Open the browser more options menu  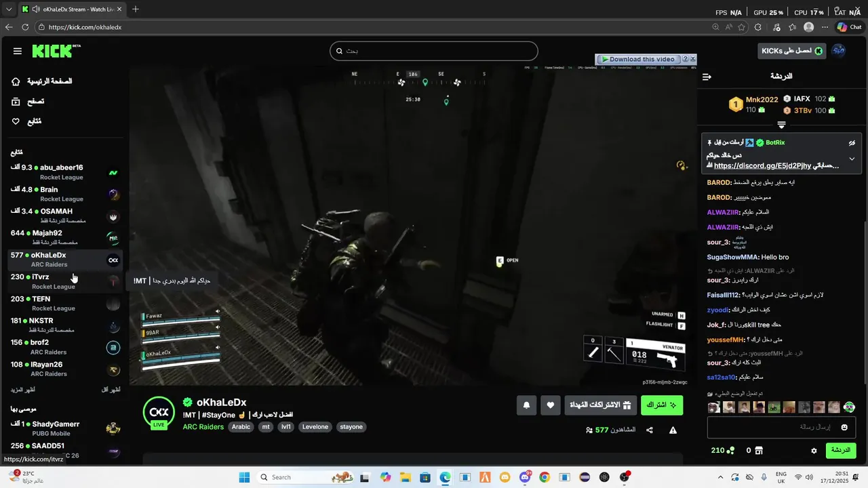[x=825, y=27]
